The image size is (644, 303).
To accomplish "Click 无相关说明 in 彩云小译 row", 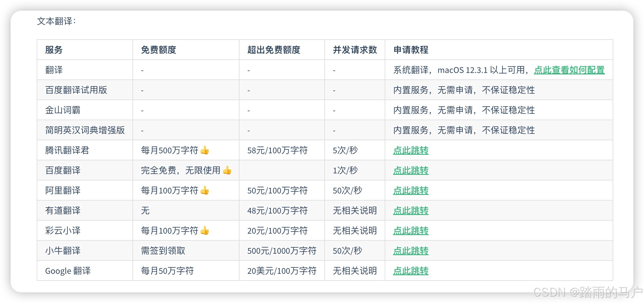I will click(x=355, y=231).
